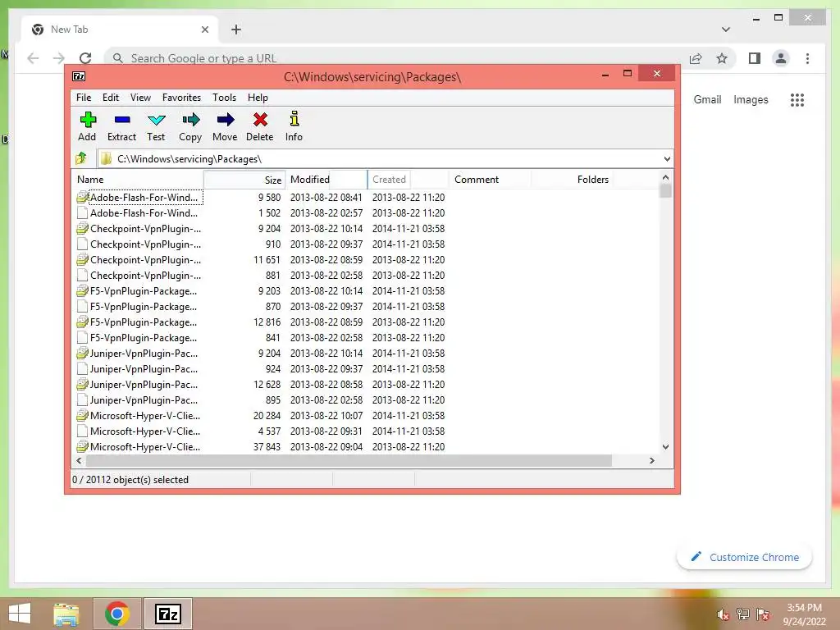This screenshot has height=630, width=840.
Task: Sort by the Modified column header
Action: point(326,180)
